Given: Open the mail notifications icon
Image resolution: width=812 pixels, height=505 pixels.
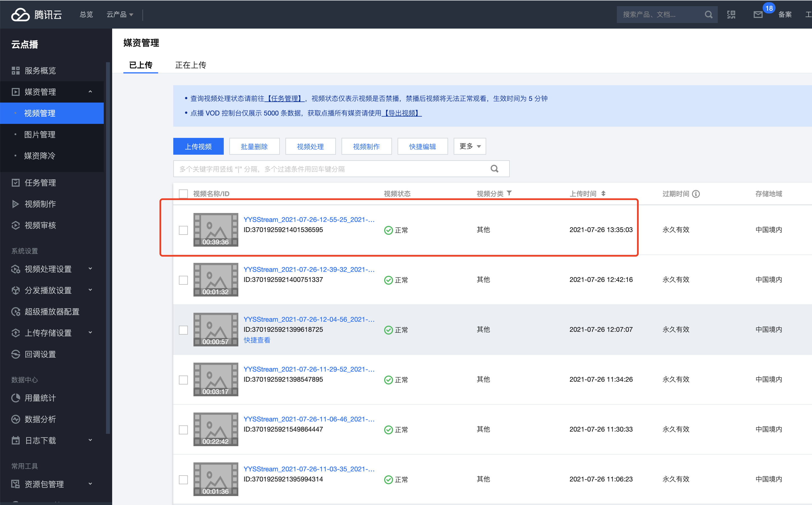Looking at the screenshot, I should coord(758,15).
